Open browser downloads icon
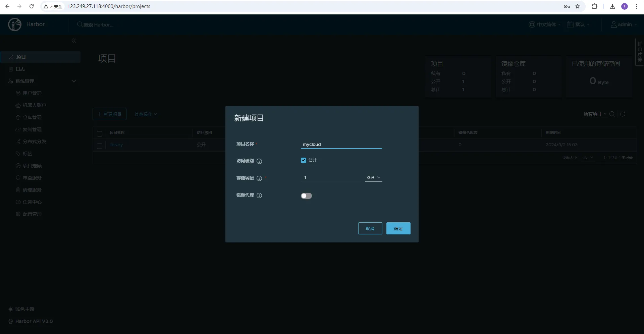Image resolution: width=644 pixels, height=334 pixels. pos(612,6)
